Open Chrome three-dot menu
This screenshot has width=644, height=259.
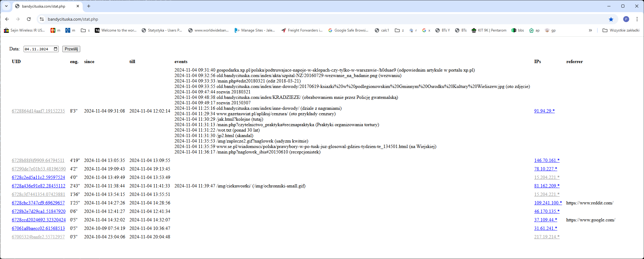(x=637, y=19)
